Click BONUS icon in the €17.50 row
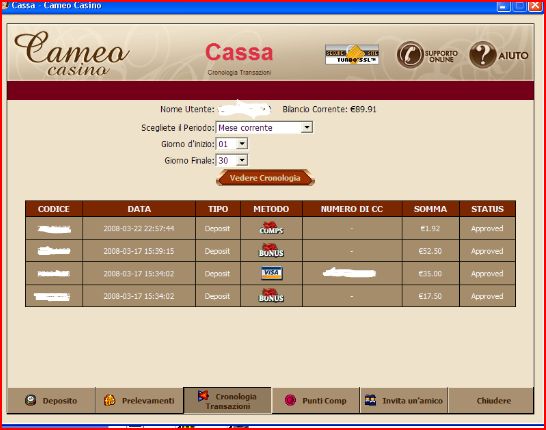The image size is (546, 430). pos(271,296)
